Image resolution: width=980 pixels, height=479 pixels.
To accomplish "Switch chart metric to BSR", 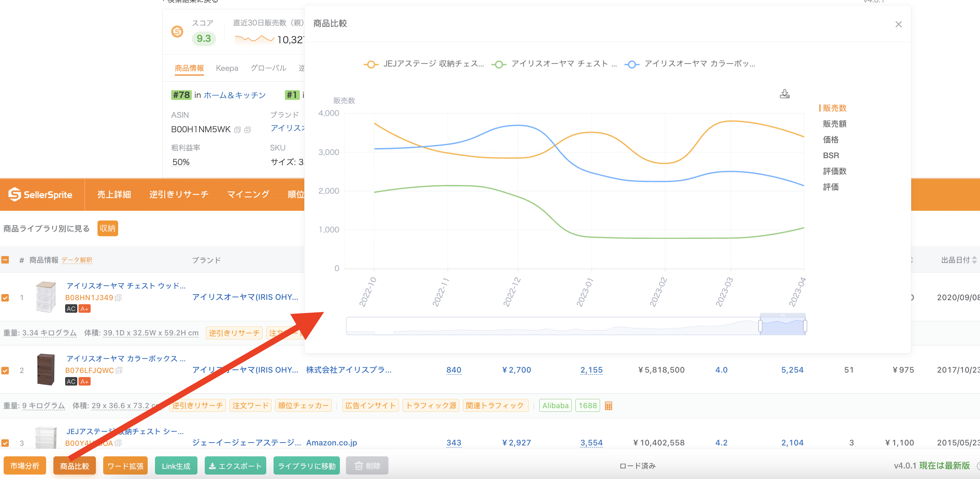I will pos(831,155).
